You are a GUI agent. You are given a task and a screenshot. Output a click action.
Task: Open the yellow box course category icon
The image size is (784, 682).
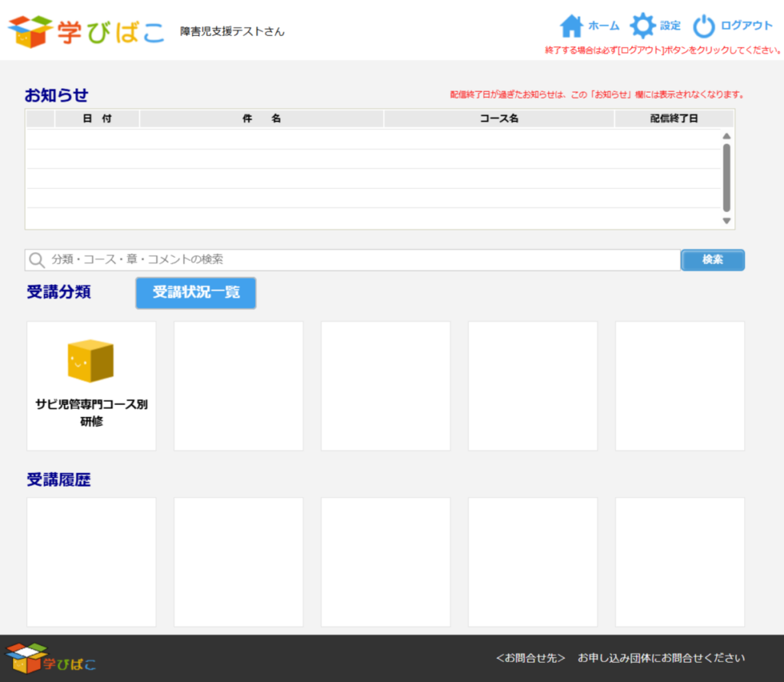point(91,361)
